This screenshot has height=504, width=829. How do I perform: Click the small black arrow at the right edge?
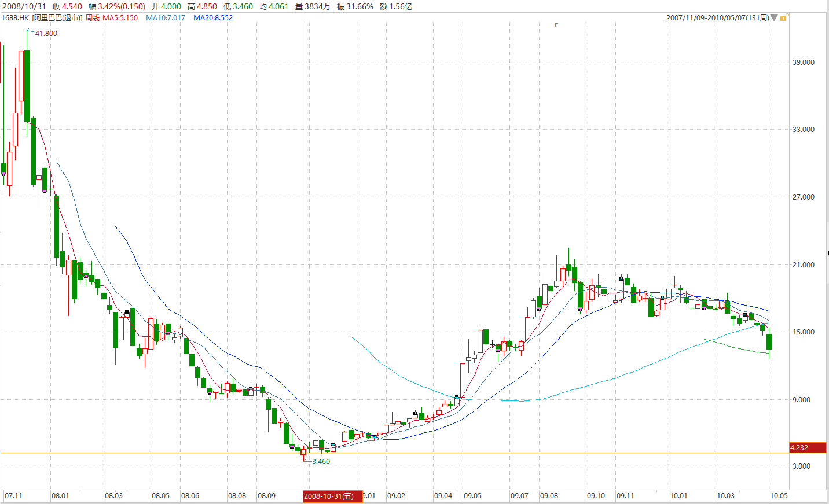(827, 253)
